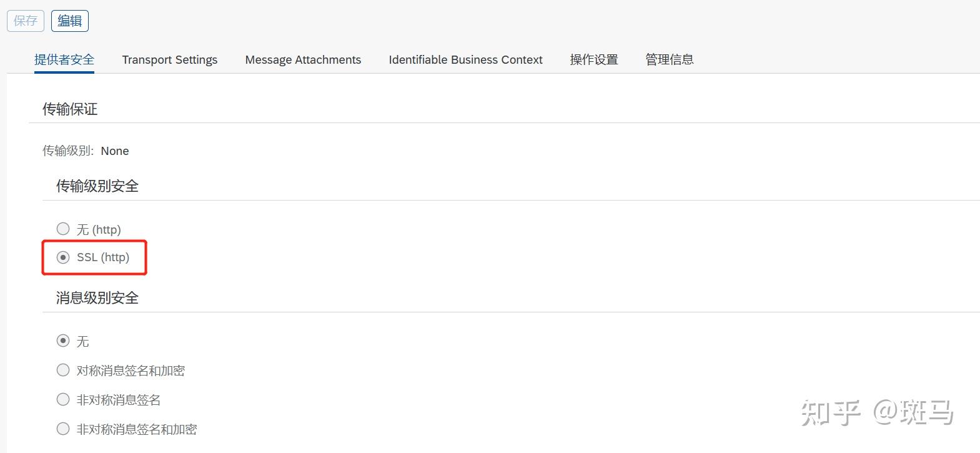Select 无 under 消息级别安全
980x453 pixels.
click(x=63, y=341)
